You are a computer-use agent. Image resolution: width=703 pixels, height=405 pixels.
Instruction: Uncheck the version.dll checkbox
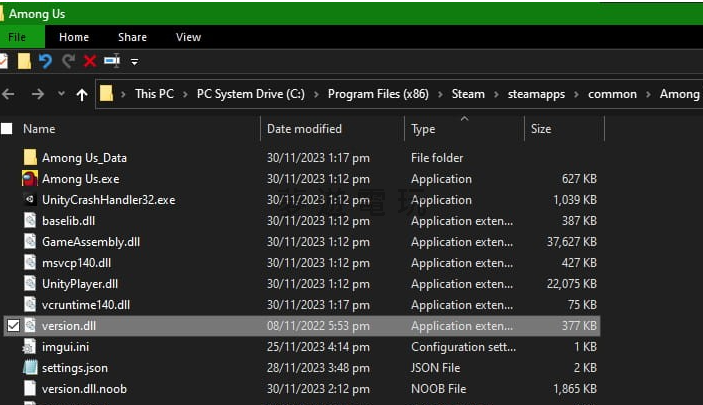(12, 326)
